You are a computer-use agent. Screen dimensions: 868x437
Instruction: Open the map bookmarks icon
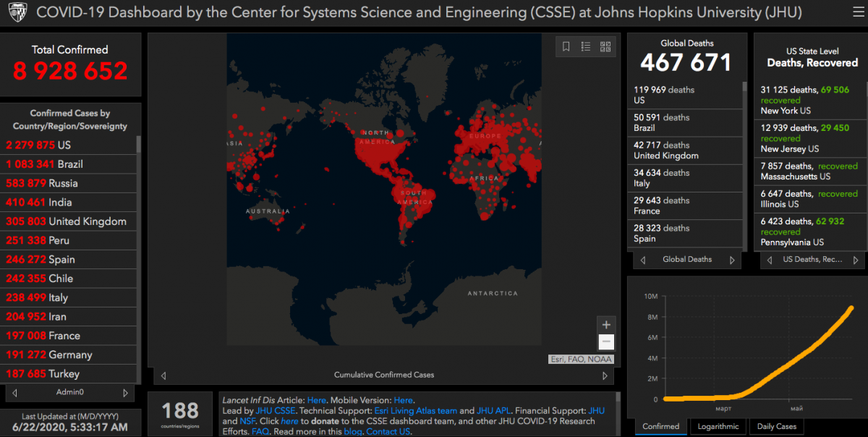click(566, 47)
